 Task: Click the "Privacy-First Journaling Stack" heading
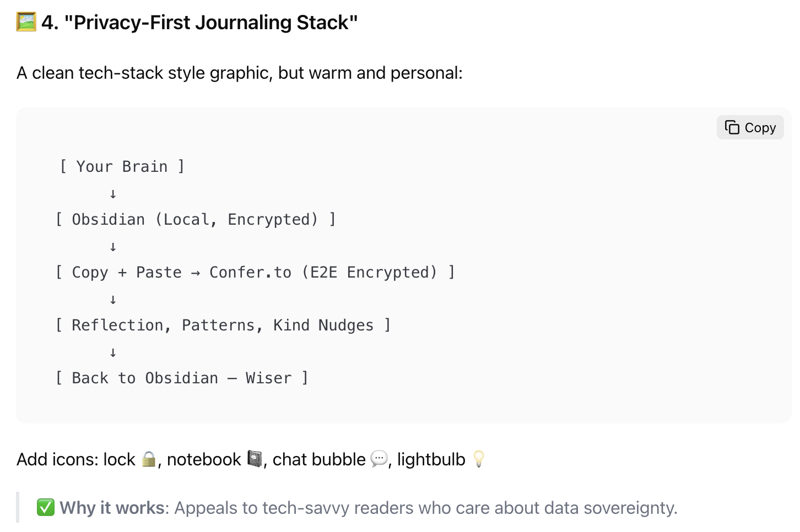click(x=211, y=23)
